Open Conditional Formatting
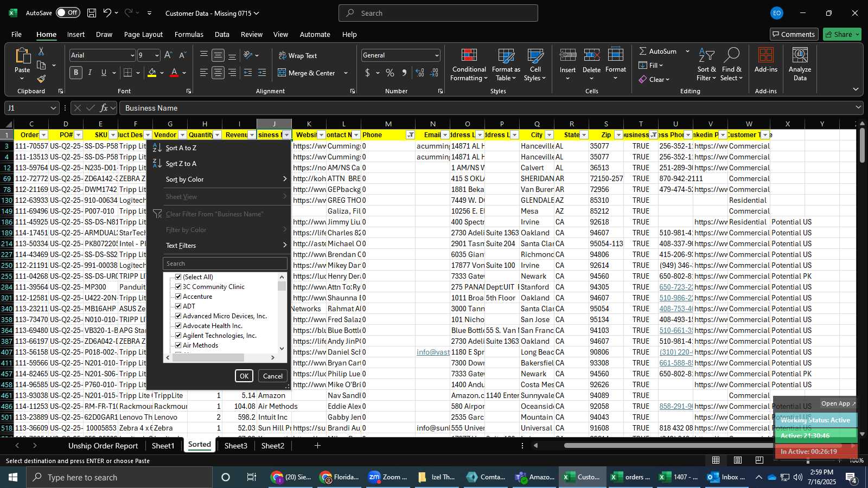The image size is (868, 488). 469,65
